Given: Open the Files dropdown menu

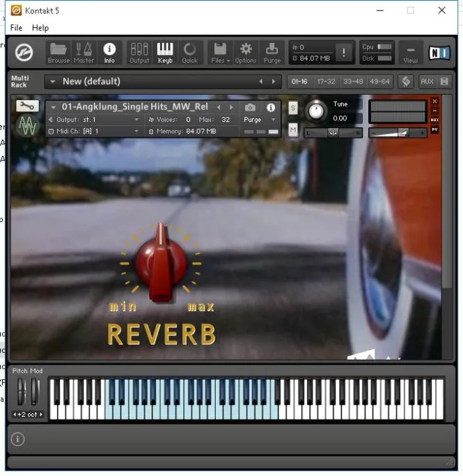Looking at the screenshot, I should [x=220, y=53].
